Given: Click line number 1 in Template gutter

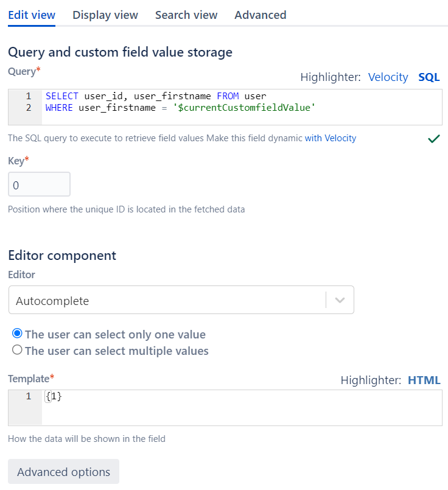Looking at the screenshot, I should tap(29, 397).
